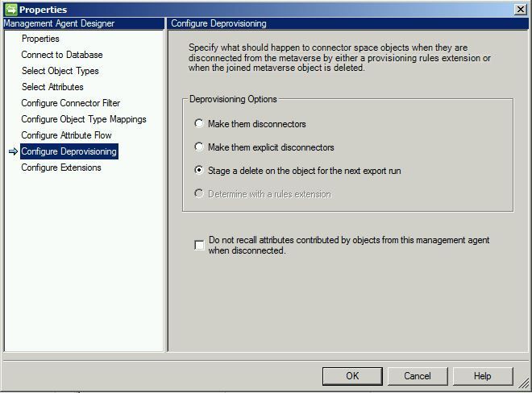Switch to Configure Attribute Flow page
Image resolution: width=532 pixels, height=393 pixels.
[66, 135]
